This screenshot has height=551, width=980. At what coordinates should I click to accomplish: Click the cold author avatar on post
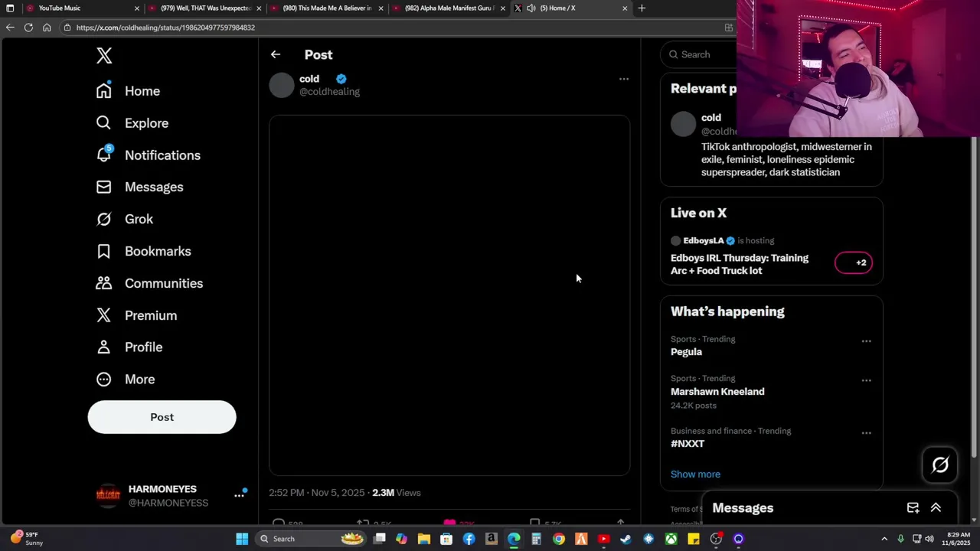click(281, 85)
